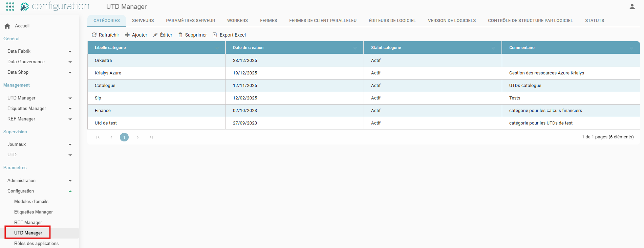Image resolution: width=644 pixels, height=248 pixels.
Task: Click the Export Excel icon
Action: pos(215,35)
